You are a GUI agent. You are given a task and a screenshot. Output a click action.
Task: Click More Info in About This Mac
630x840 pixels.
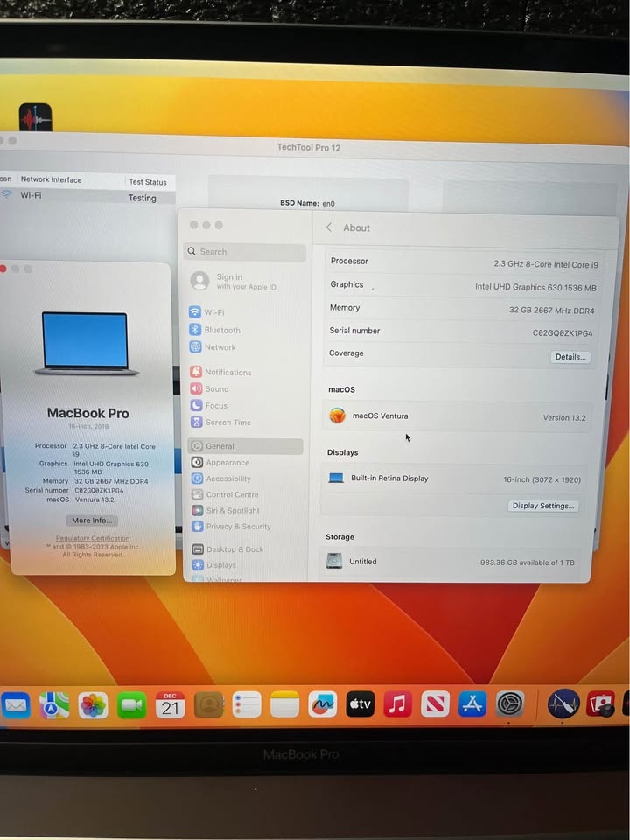click(92, 520)
